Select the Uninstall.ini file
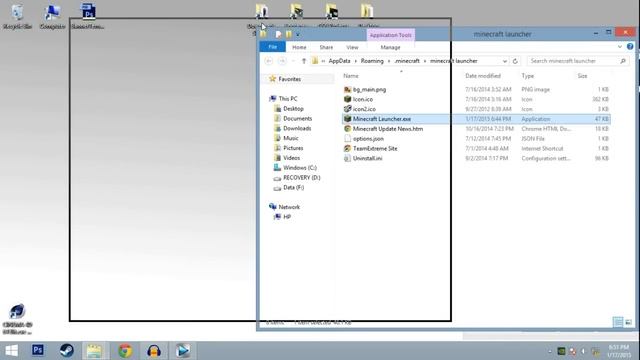 pyautogui.click(x=367, y=158)
